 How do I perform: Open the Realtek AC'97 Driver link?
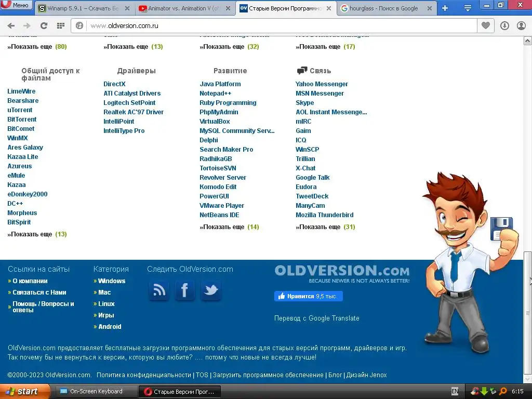pyautogui.click(x=134, y=112)
